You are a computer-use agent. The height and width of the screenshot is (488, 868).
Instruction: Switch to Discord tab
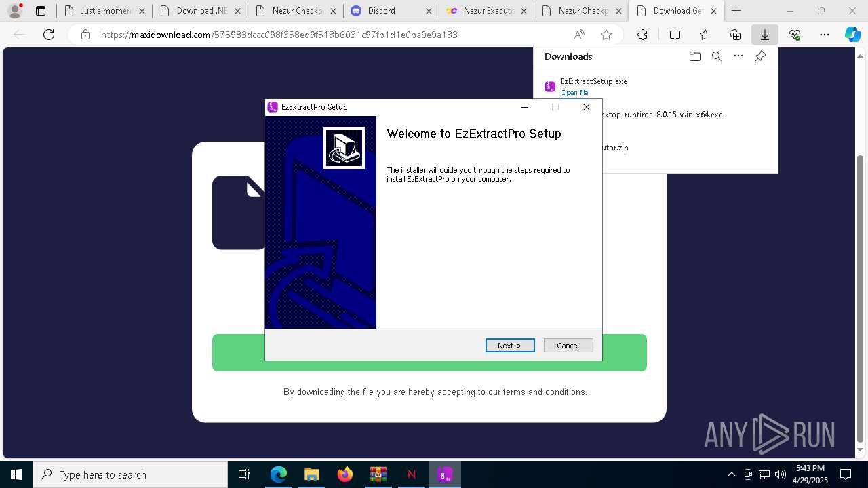[391, 11]
